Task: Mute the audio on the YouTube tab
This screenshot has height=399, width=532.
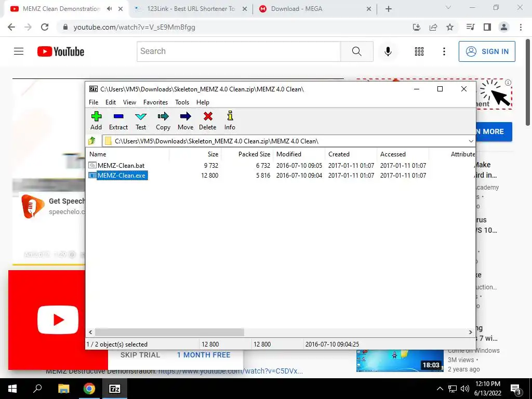Action: [x=109, y=9]
